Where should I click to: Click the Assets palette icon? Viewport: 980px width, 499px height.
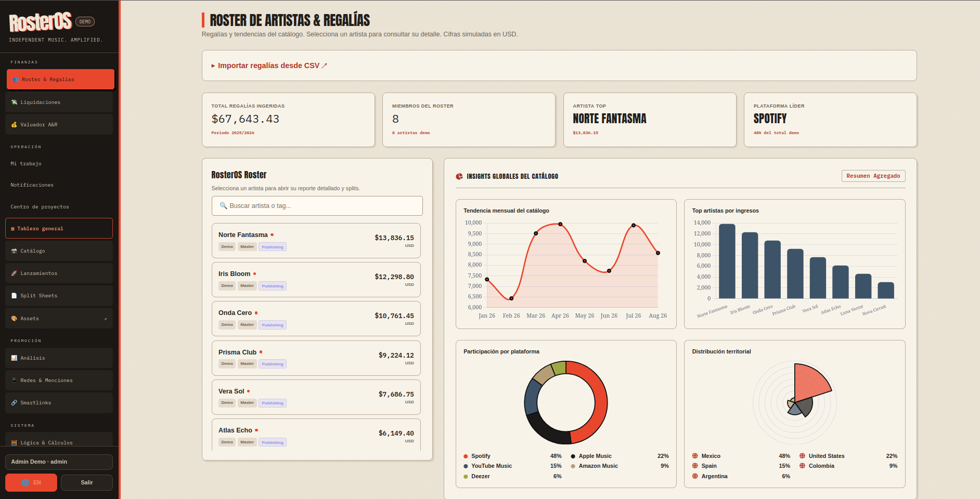coord(14,319)
